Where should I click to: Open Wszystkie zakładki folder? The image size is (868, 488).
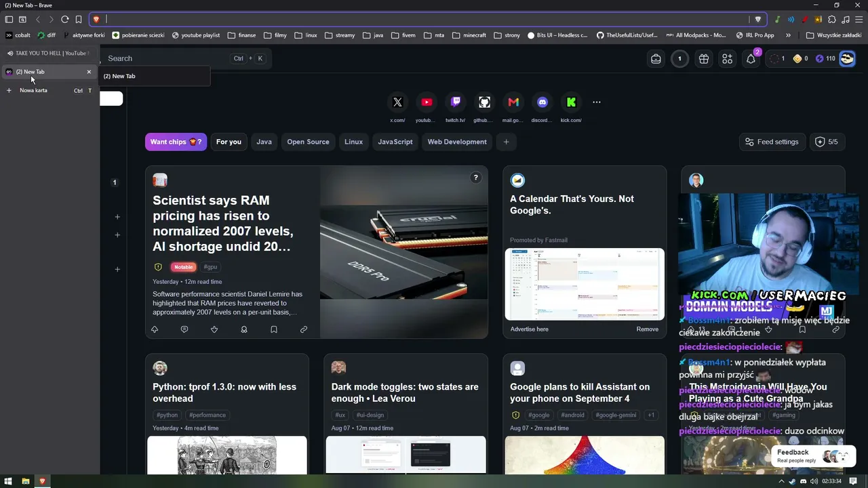pyautogui.click(x=834, y=35)
